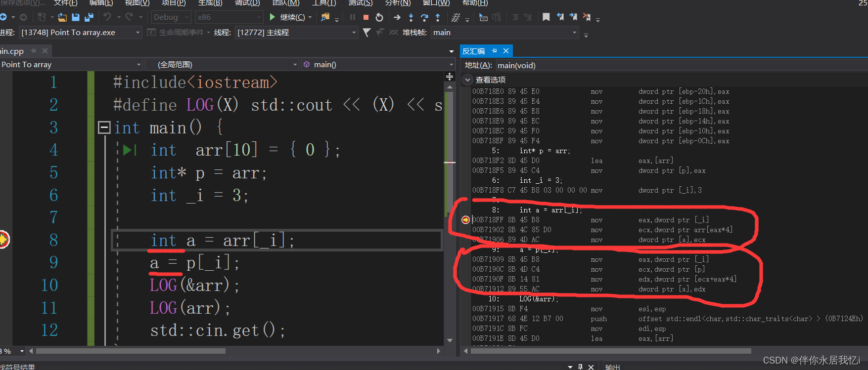868x370 pixels.
Task: Open the 视图(V) menu
Action: point(137,3)
